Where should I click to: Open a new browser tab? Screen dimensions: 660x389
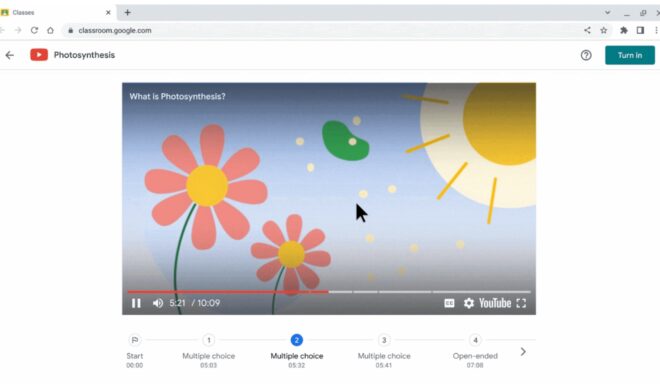coord(128,13)
